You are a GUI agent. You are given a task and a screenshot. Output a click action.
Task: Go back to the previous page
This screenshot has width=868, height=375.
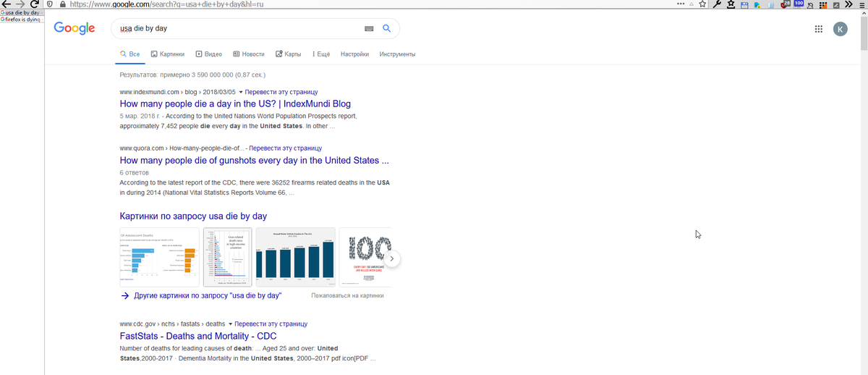pyautogui.click(x=6, y=4)
